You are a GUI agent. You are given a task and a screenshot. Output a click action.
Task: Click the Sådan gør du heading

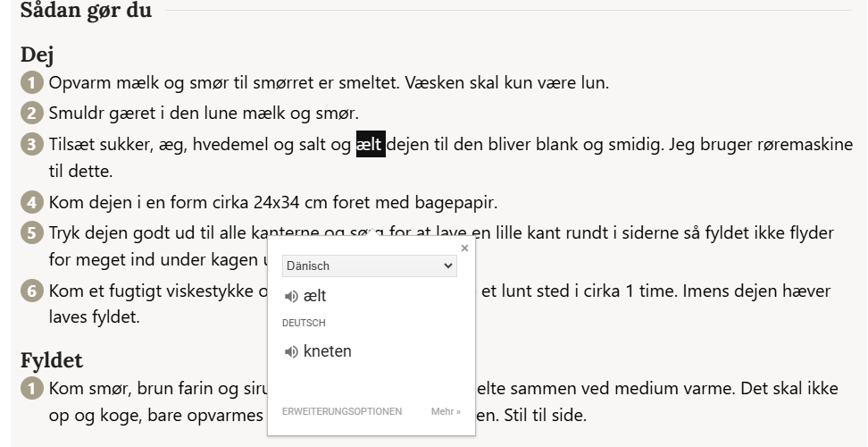click(86, 10)
